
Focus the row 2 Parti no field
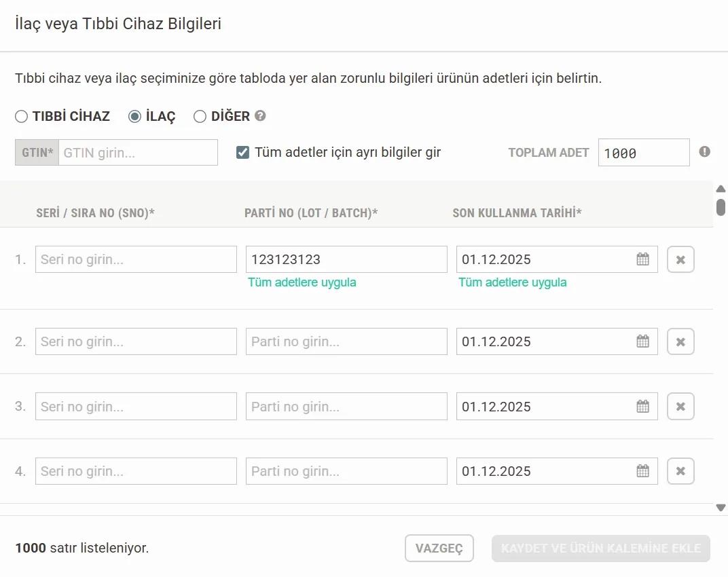coord(346,341)
